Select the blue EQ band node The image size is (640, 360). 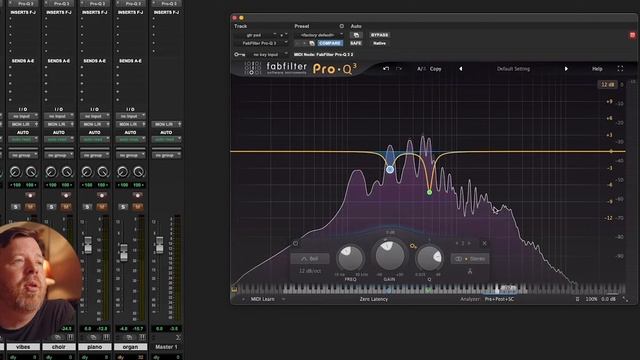tap(390, 169)
